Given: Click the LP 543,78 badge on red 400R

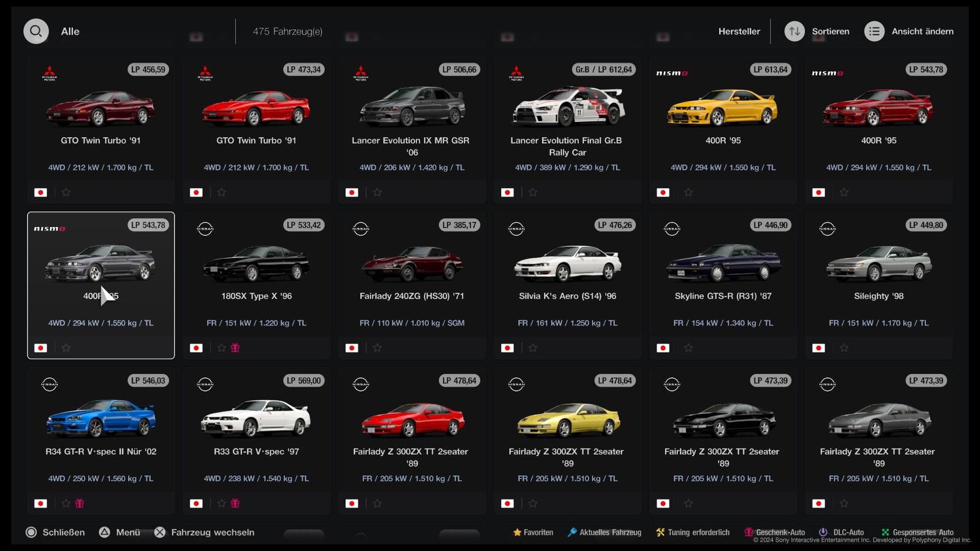Looking at the screenshot, I should click(926, 70).
